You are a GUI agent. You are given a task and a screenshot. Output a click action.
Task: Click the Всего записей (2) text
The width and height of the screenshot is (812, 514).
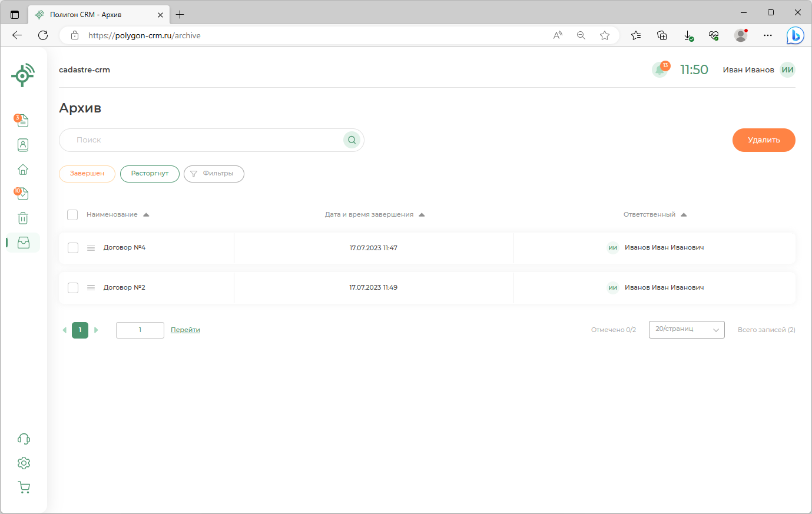click(x=767, y=330)
